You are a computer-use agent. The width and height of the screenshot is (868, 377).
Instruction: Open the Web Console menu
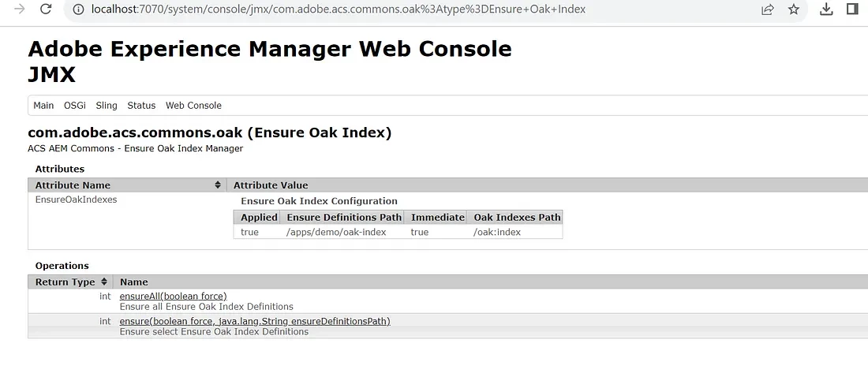(x=193, y=105)
